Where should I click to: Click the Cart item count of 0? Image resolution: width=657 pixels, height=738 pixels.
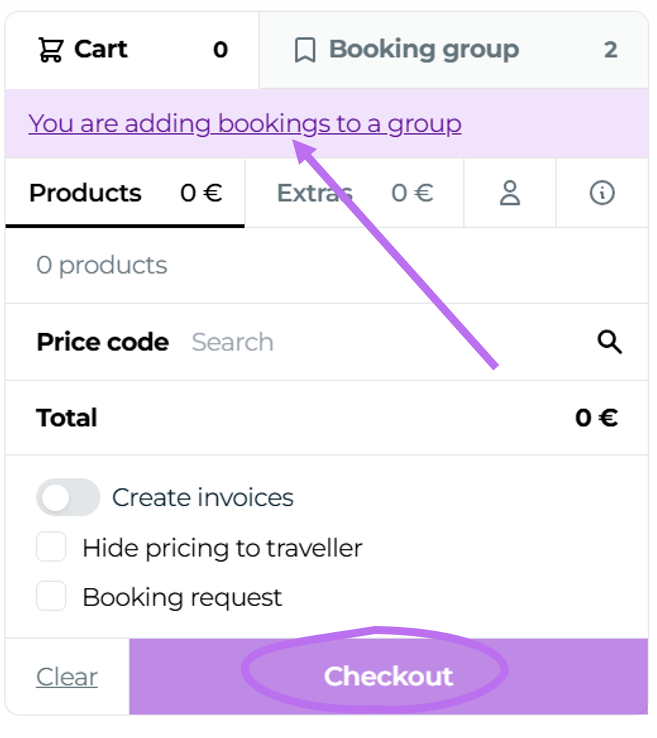[x=220, y=50]
